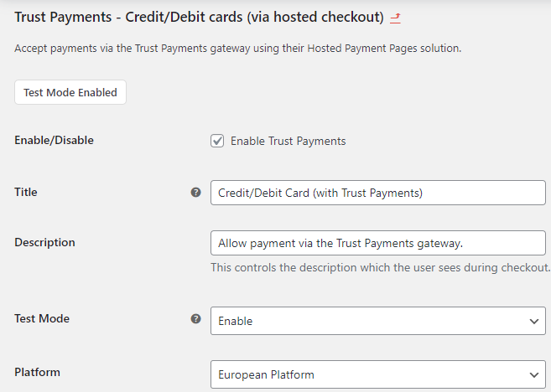Click the Hosted Payment Pages intro paragraph

[x=237, y=49]
